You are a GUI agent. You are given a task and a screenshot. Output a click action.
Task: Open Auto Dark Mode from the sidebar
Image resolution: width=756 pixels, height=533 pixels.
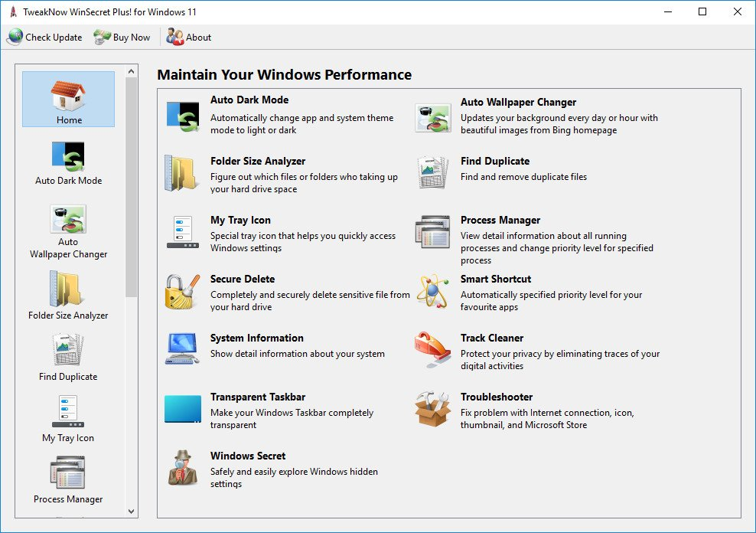(x=67, y=157)
